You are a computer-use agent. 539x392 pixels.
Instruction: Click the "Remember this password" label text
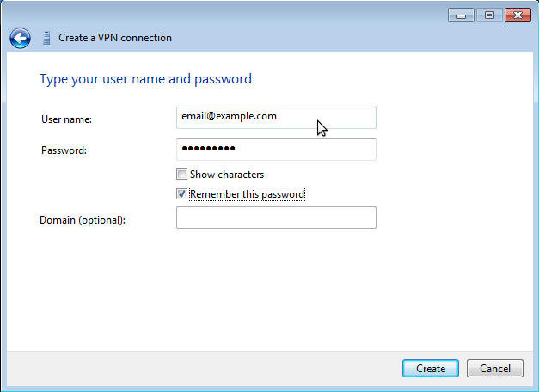(x=247, y=194)
